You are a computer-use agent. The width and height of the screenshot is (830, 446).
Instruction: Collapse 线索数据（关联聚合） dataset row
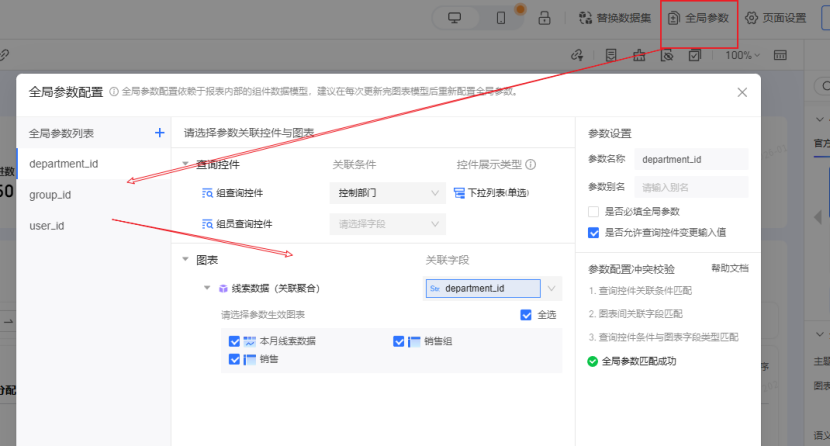tap(207, 288)
